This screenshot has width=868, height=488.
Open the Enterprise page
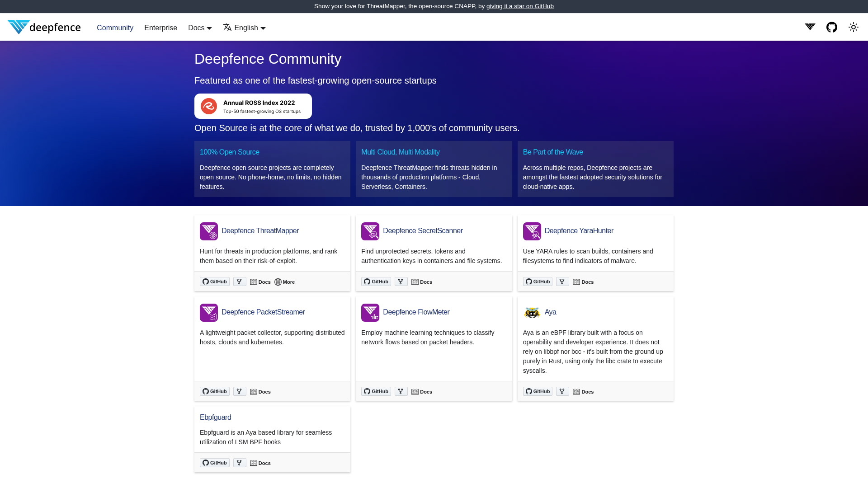[160, 28]
